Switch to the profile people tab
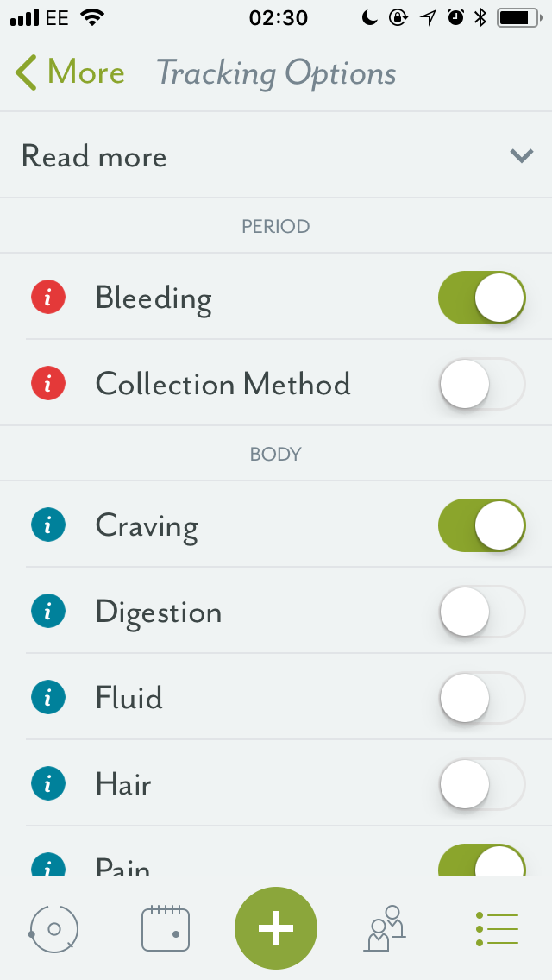552x980 pixels. click(x=385, y=929)
